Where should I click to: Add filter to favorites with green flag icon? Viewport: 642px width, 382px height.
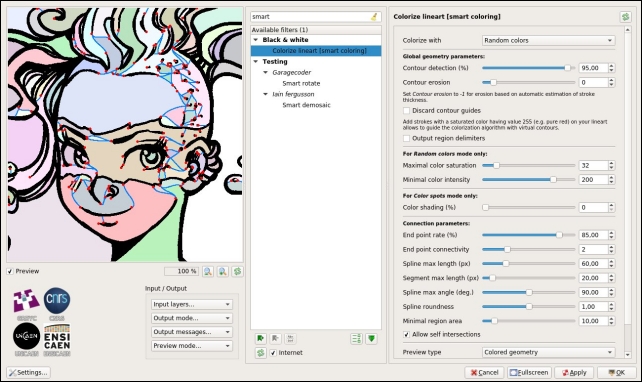pos(260,339)
